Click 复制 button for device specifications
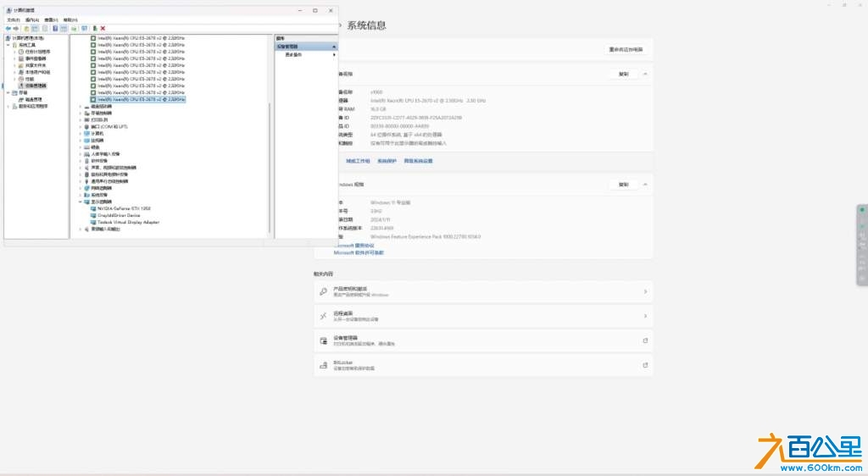 pos(623,74)
